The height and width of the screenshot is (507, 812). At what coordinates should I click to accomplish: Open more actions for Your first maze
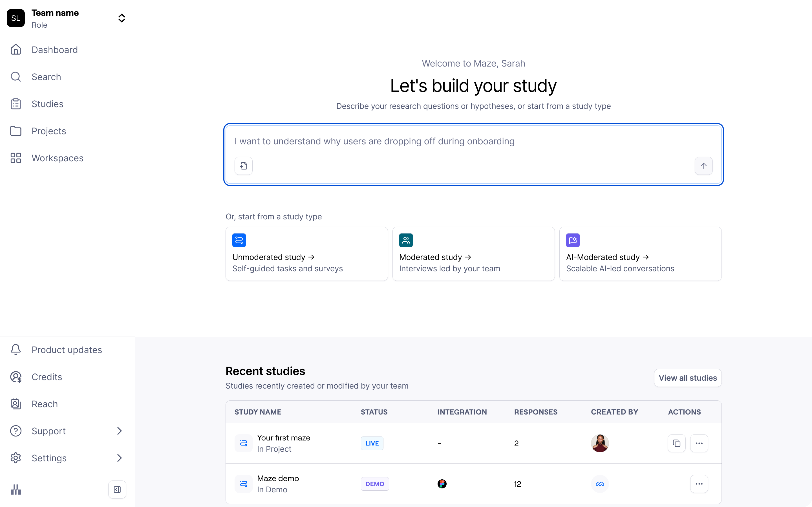[x=699, y=443]
